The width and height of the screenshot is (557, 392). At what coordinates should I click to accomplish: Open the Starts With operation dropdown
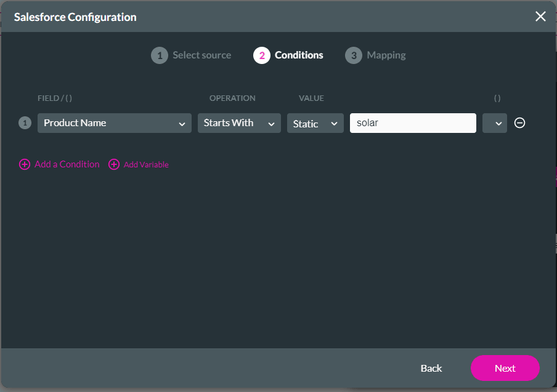tap(239, 123)
